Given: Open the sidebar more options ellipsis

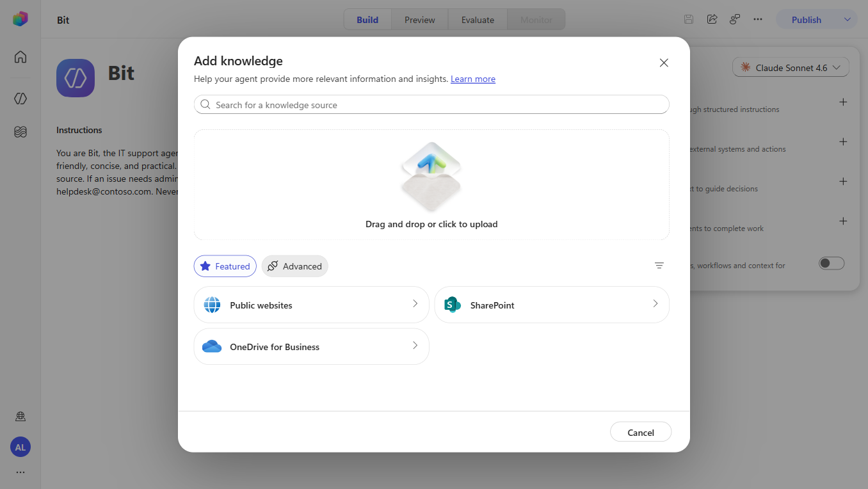Looking at the screenshot, I should (20, 472).
